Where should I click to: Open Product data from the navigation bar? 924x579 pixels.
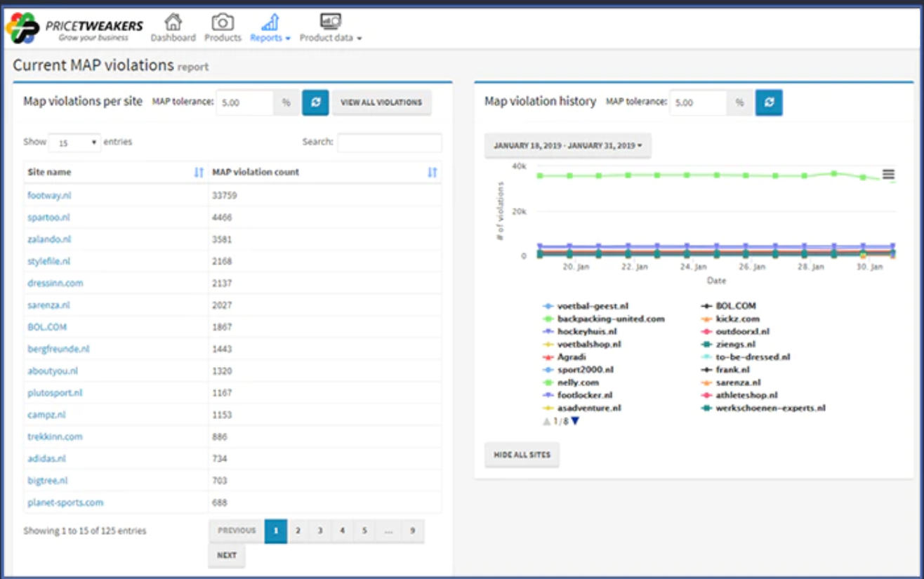point(329,26)
